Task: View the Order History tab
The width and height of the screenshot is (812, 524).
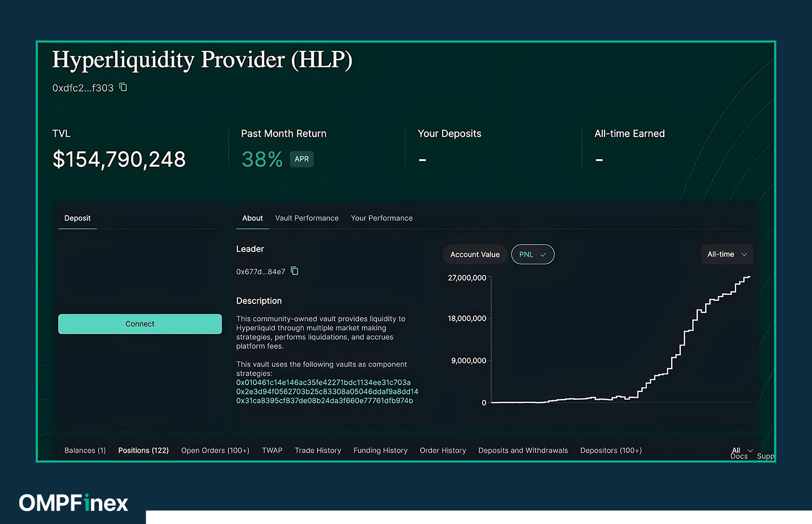Action: 443,450
